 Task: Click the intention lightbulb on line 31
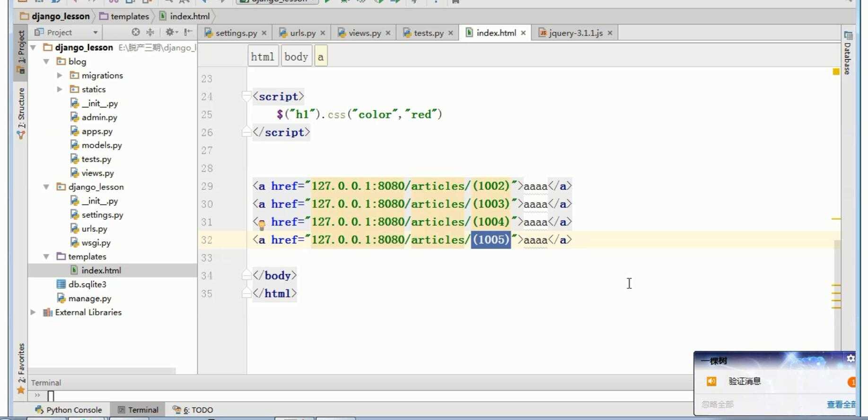tap(261, 224)
